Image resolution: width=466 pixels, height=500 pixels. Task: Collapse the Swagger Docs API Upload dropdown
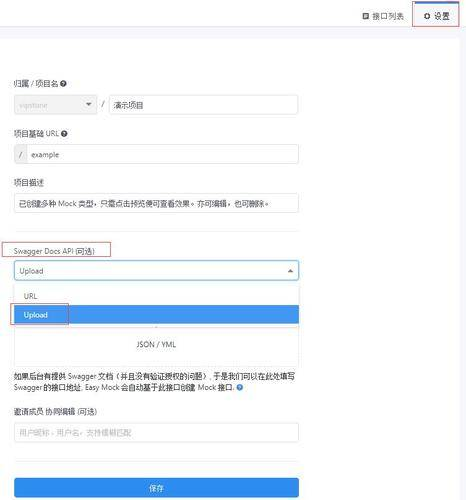coord(156,271)
